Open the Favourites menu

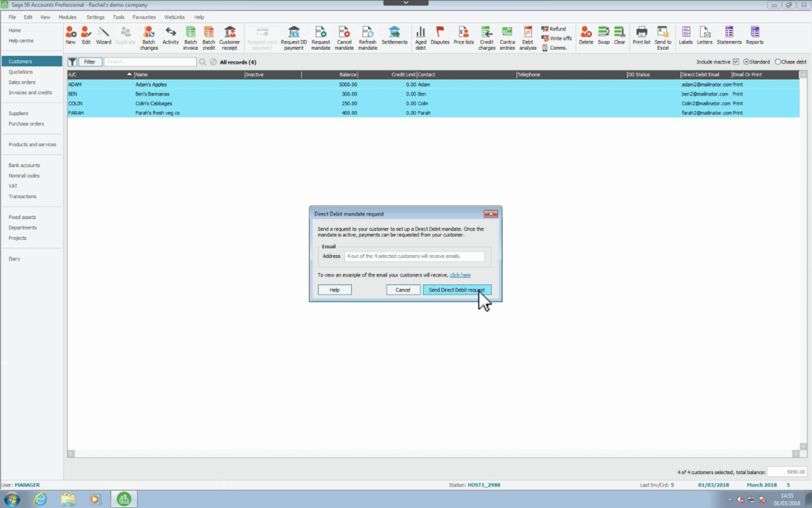144,17
